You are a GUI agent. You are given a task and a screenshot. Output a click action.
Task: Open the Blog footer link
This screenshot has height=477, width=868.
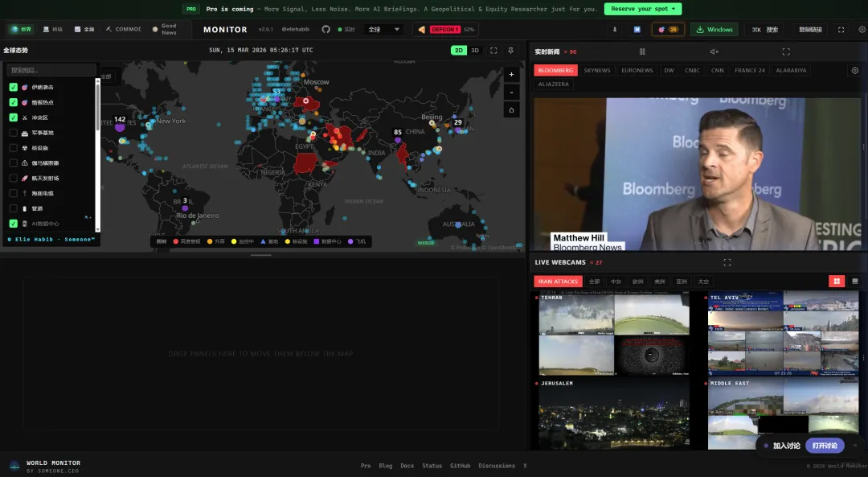coord(385,466)
